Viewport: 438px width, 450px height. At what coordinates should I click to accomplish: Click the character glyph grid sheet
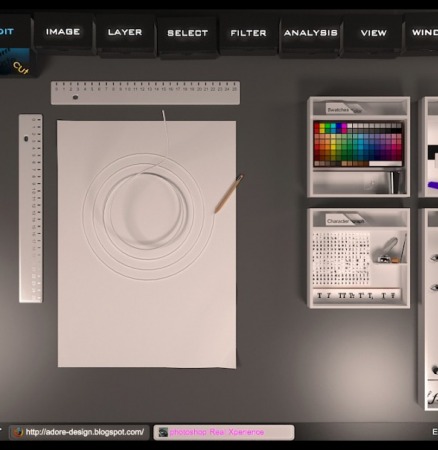[341, 259]
